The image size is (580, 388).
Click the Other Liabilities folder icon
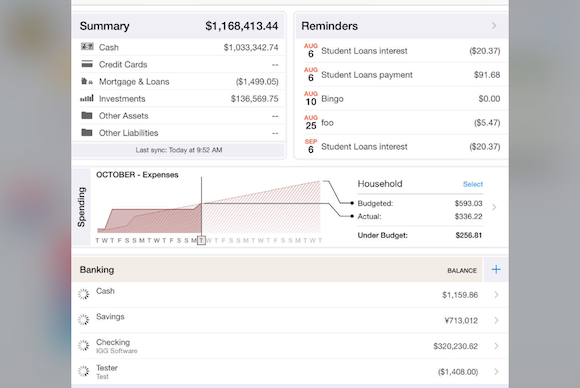(x=87, y=132)
